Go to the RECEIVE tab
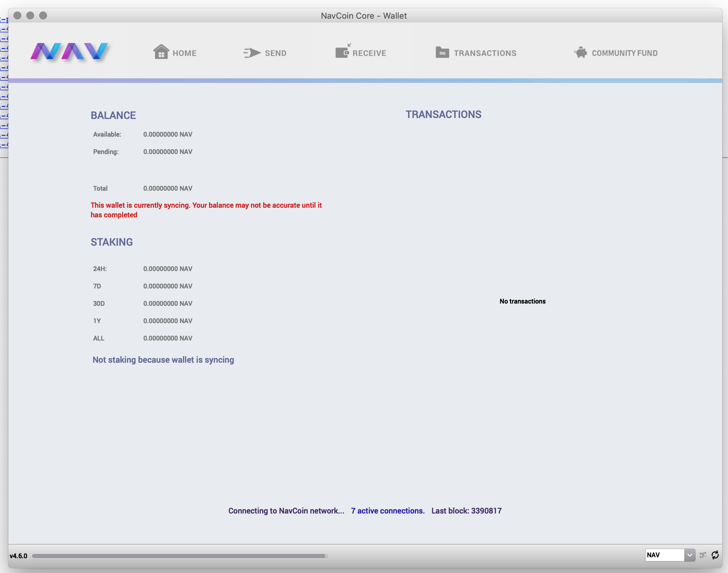The image size is (728, 573). 369,53
